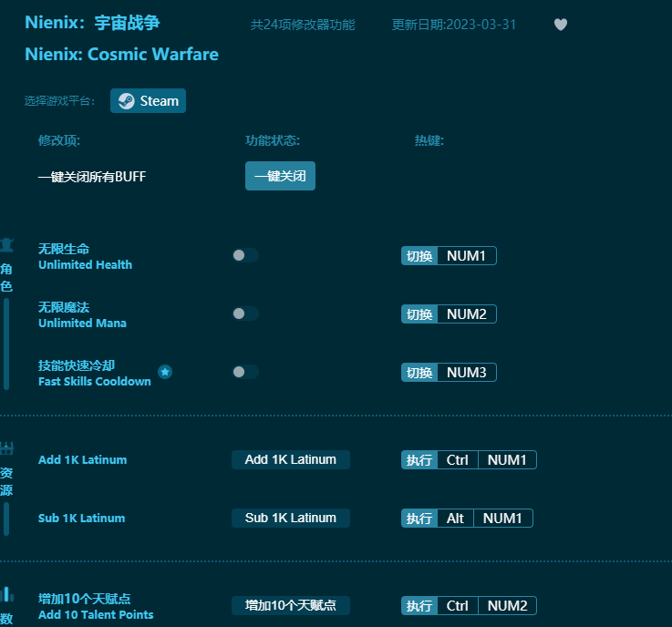
Task: Click NUM2 hotkey for Unlimited Mana
Action: coord(466,313)
